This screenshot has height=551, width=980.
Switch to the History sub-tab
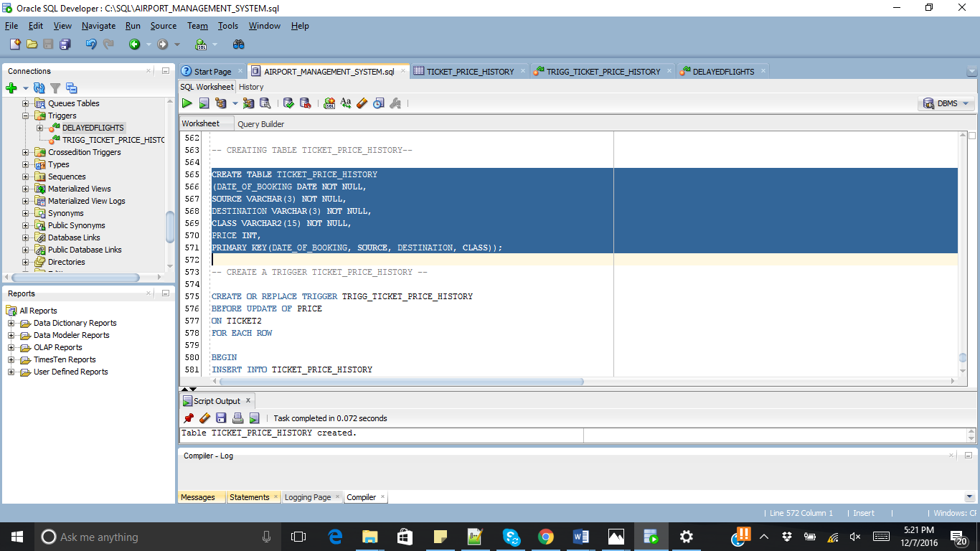251,87
